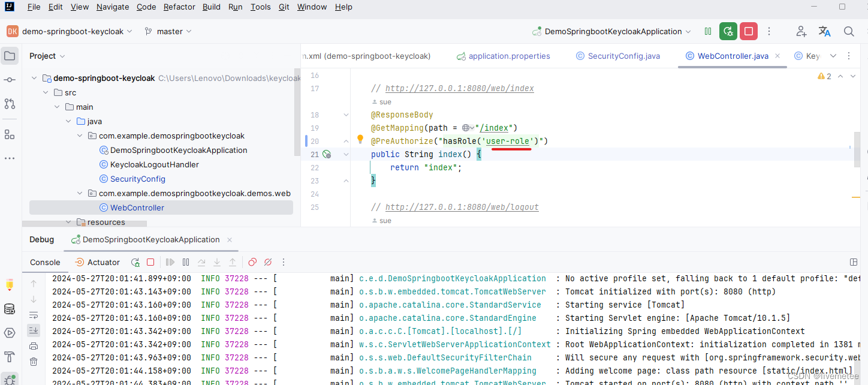Click Print console output icon

coord(34,345)
